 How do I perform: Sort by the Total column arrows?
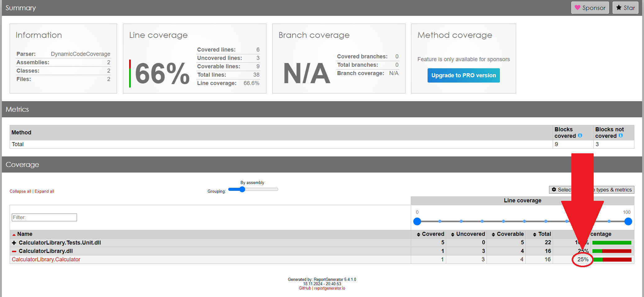[535, 234]
